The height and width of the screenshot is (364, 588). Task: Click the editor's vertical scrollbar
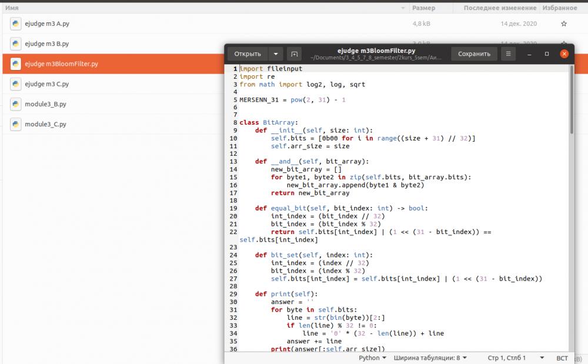572,100
